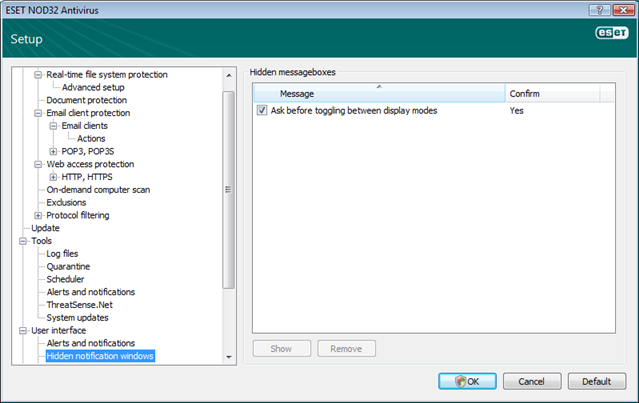This screenshot has height=403, width=639.
Task: Select the Tools category
Action: coord(42,241)
